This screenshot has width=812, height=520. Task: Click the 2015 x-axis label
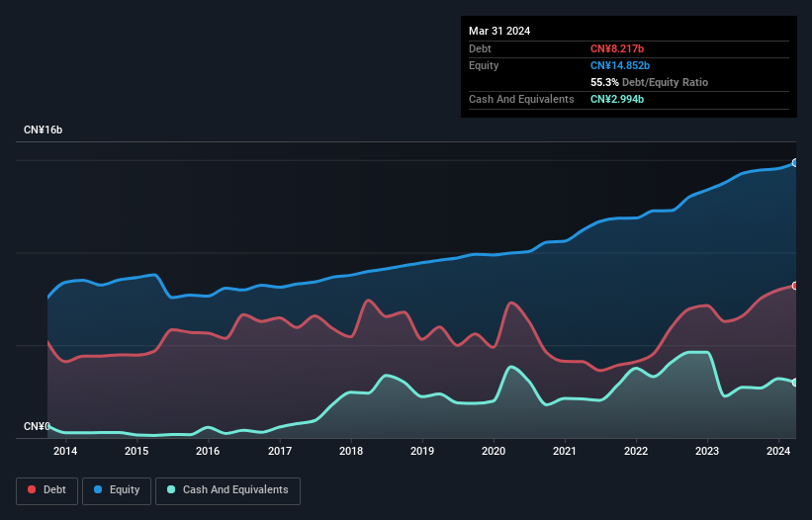pos(136,451)
